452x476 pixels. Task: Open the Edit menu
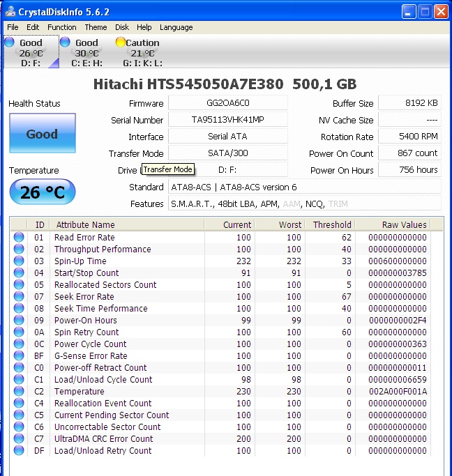(x=33, y=27)
